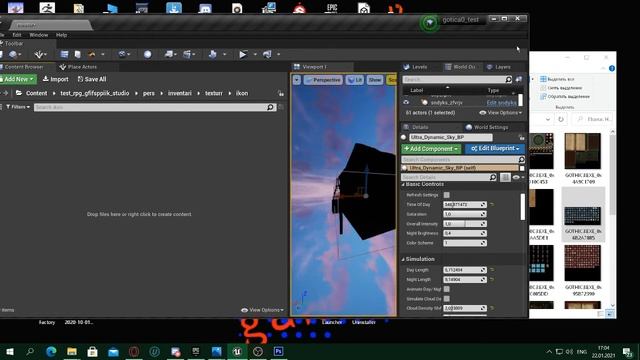640x360 pixels.
Task: Click the World Outliner search magnifier icon
Action: 508,79
